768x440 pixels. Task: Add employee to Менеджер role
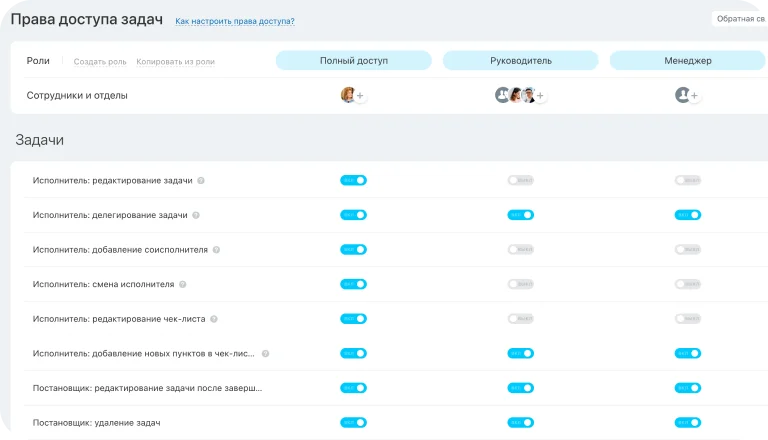tap(694, 96)
